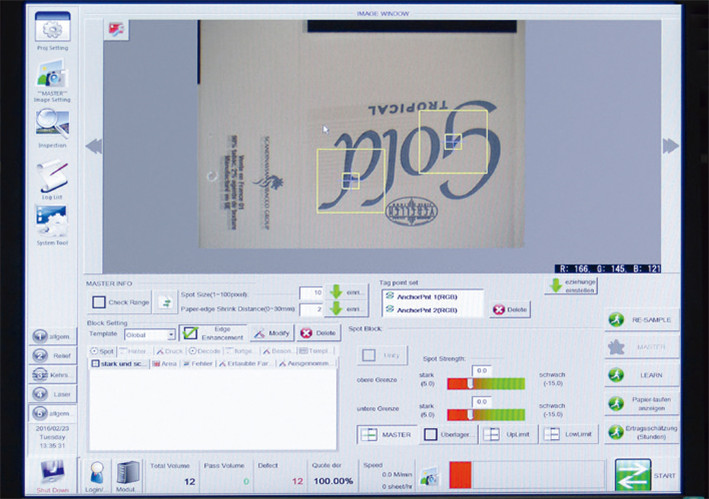Select module 1 allgem button

pyautogui.click(x=52, y=336)
